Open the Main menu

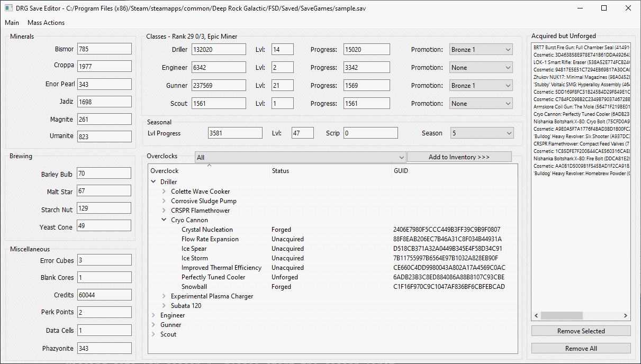coord(12,23)
